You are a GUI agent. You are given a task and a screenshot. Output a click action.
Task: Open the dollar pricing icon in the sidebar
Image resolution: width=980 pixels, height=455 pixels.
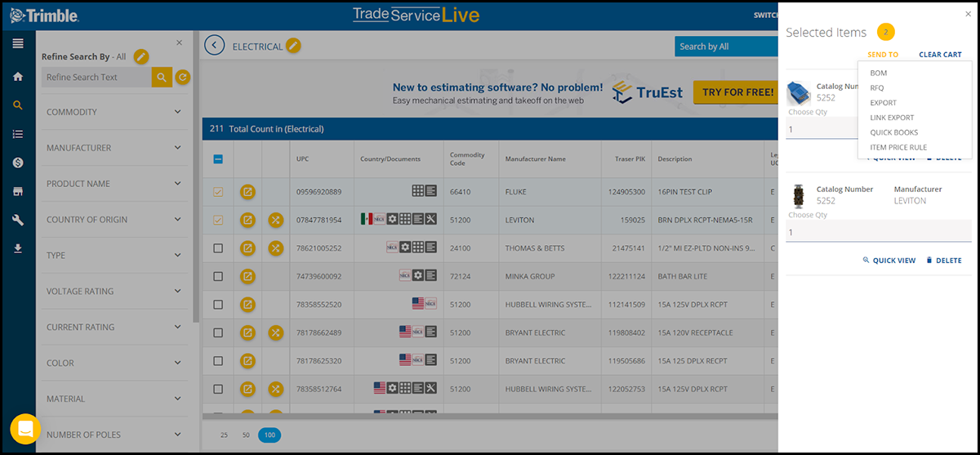[x=18, y=163]
